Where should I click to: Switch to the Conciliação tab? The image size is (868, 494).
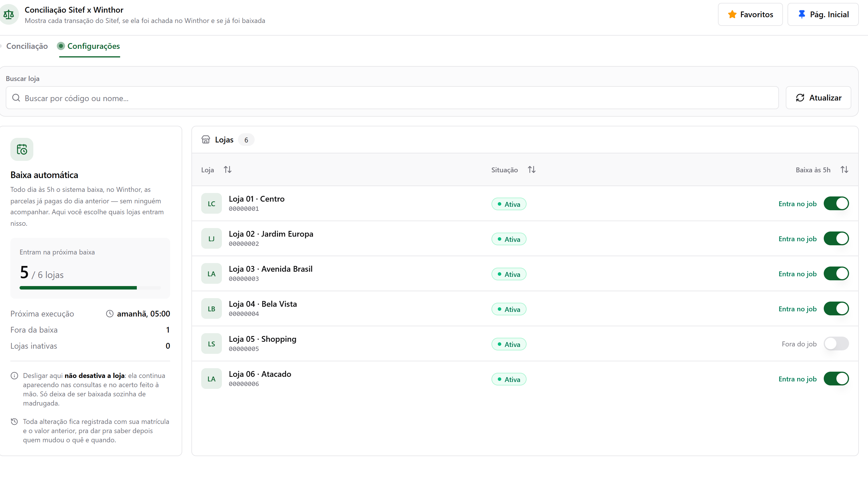tap(27, 46)
